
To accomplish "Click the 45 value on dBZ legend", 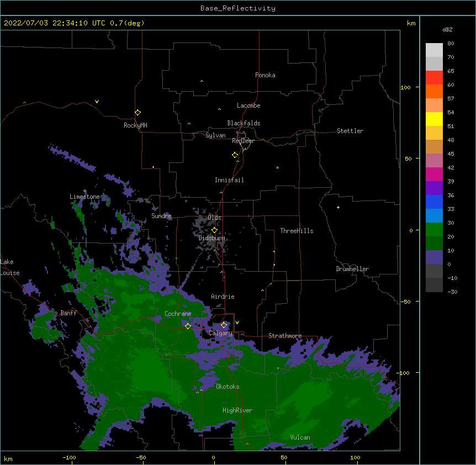I will click(x=451, y=154).
